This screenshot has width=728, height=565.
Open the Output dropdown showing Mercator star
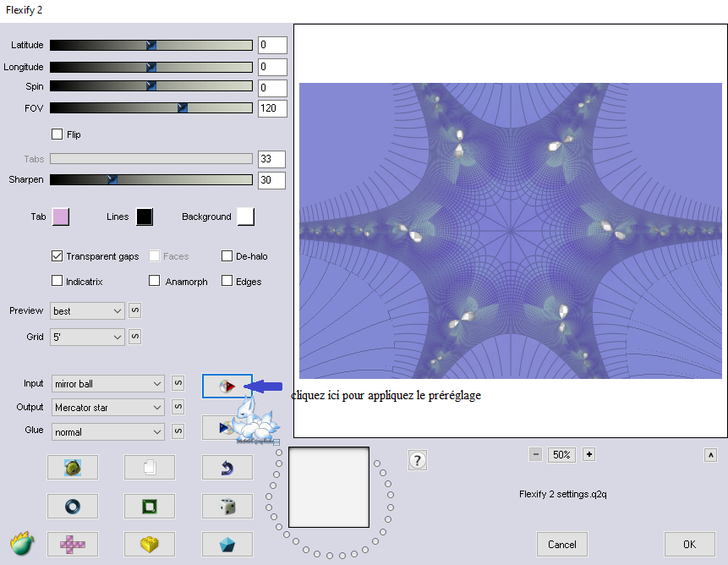click(107, 408)
